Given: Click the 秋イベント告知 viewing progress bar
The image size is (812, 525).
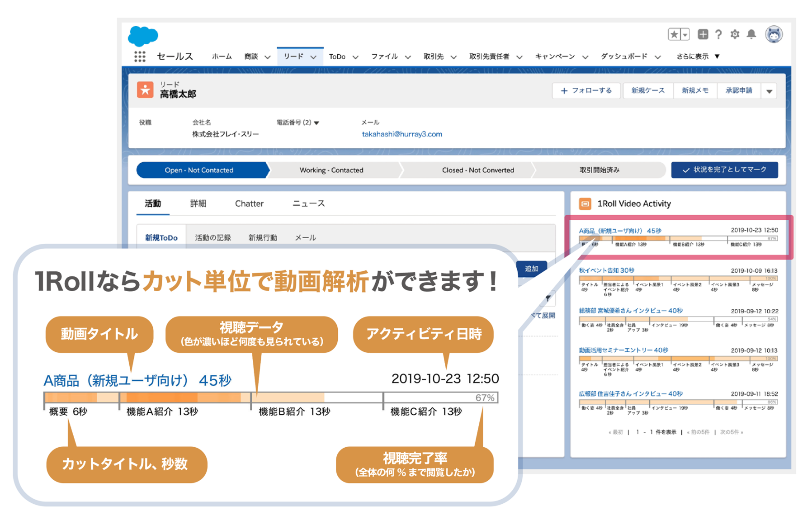Looking at the screenshot, I should 678,279.
